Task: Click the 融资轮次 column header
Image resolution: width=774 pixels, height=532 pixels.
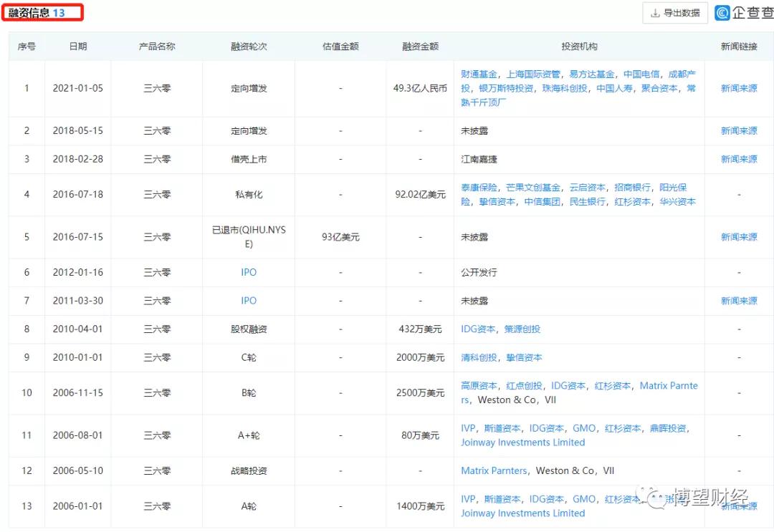Action: [249, 47]
